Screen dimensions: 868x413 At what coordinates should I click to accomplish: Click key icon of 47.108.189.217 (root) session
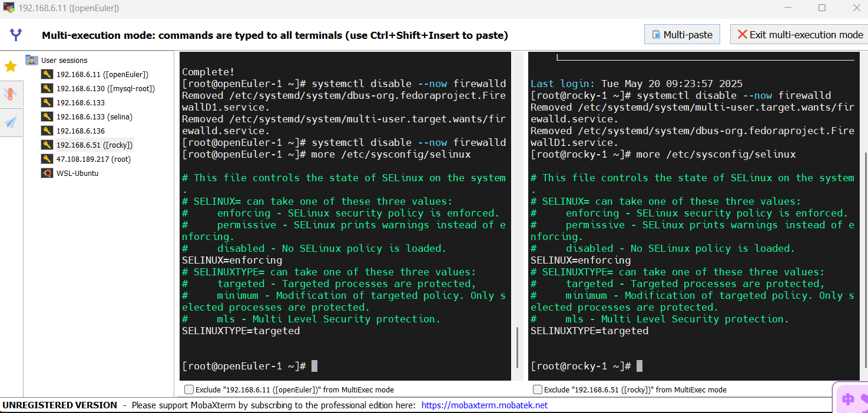47,159
